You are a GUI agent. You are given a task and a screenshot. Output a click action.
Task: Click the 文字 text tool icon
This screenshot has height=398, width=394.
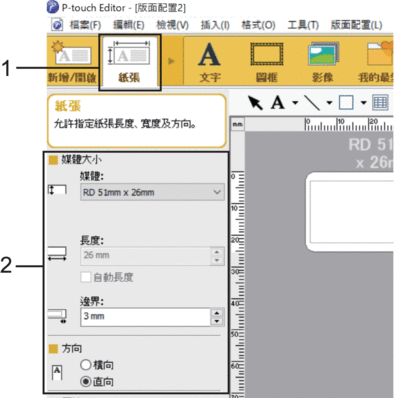tap(210, 62)
